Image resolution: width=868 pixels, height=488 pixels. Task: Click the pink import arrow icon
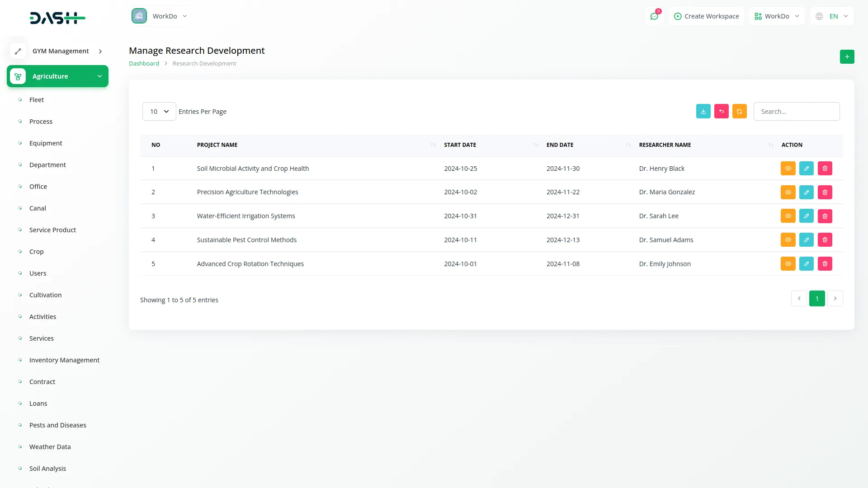721,111
